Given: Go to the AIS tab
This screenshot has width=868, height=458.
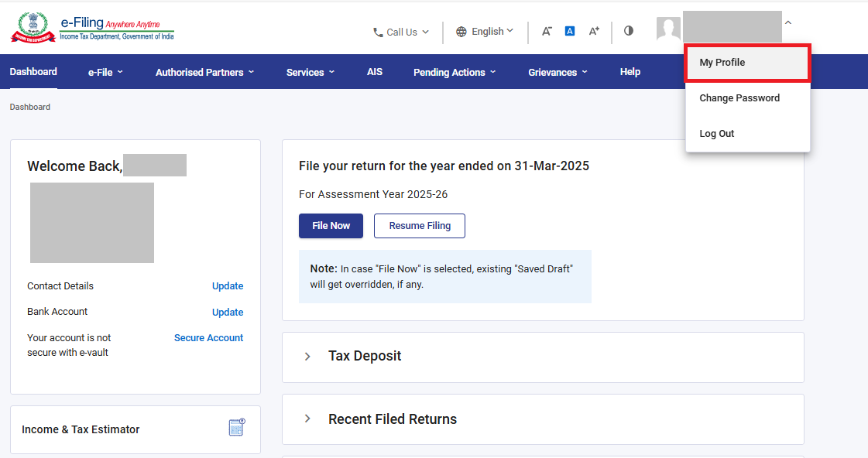Looking at the screenshot, I should (375, 72).
